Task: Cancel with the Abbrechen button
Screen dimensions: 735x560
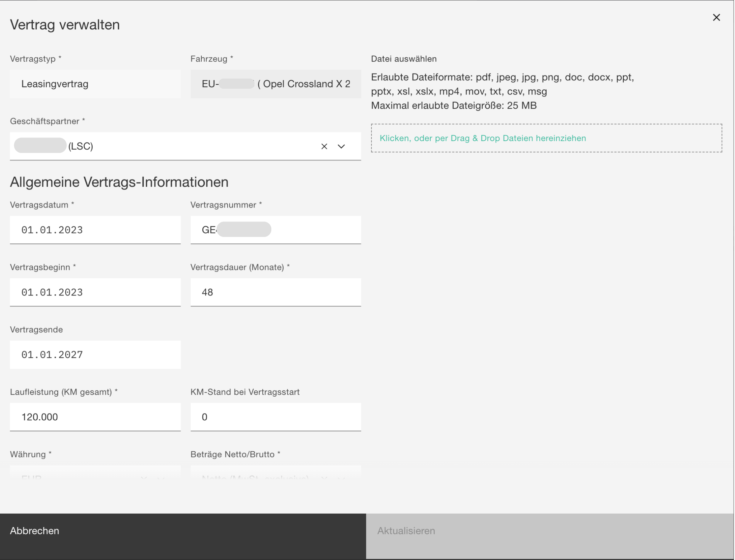Action: [183, 536]
